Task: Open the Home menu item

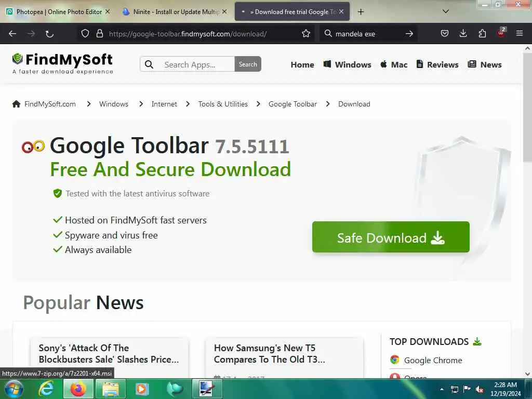Action: point(302,64)
